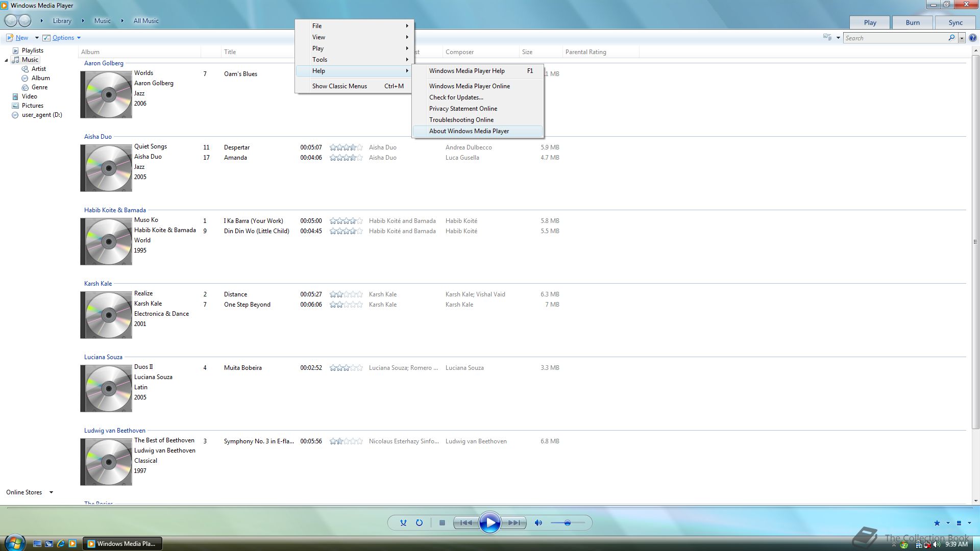The image size is (980, 551).
Task: Switch to the Burn tab
Action: 913,22
